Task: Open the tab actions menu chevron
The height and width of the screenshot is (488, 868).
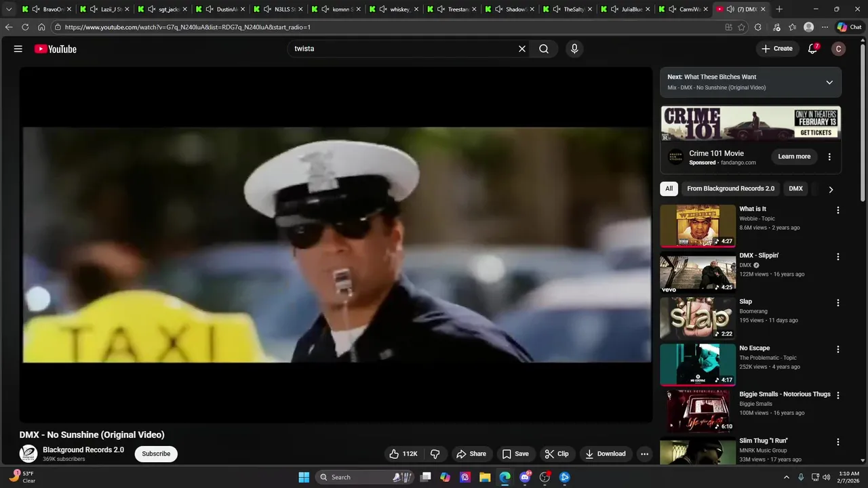Action: 9,9
